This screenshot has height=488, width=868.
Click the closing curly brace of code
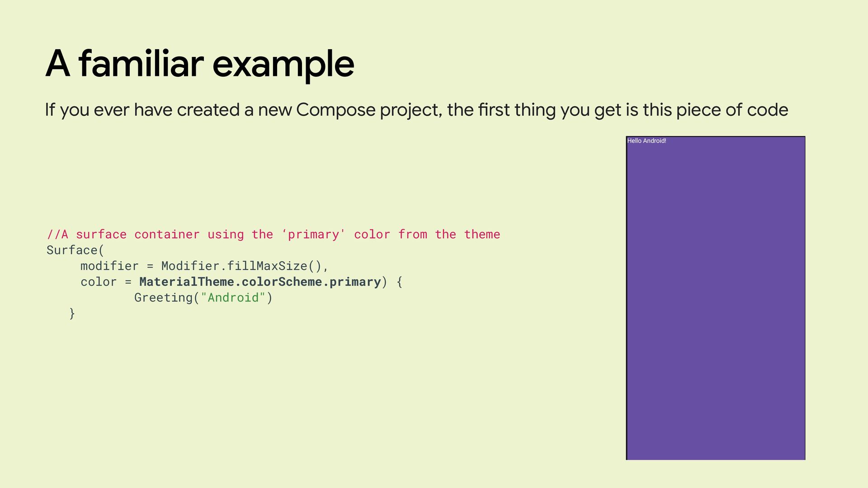[x=72, y=313]
